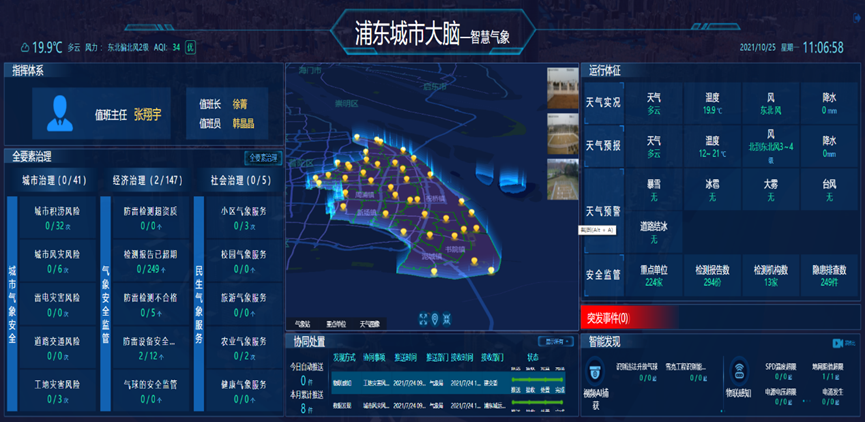Viewport: 865px width, 422px height.
Task: Click the yellow marker near 泥城镇 at map bottom
Action: 434,271
